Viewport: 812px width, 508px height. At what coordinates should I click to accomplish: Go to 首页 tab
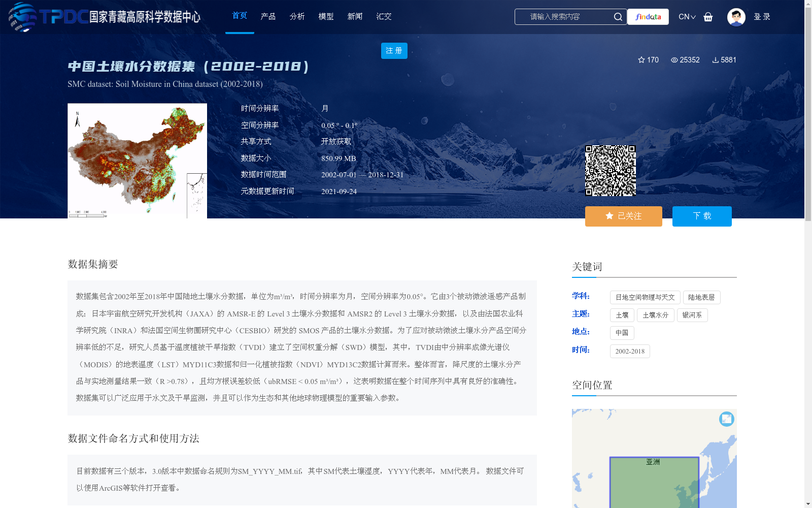click(x=240, y=16)
